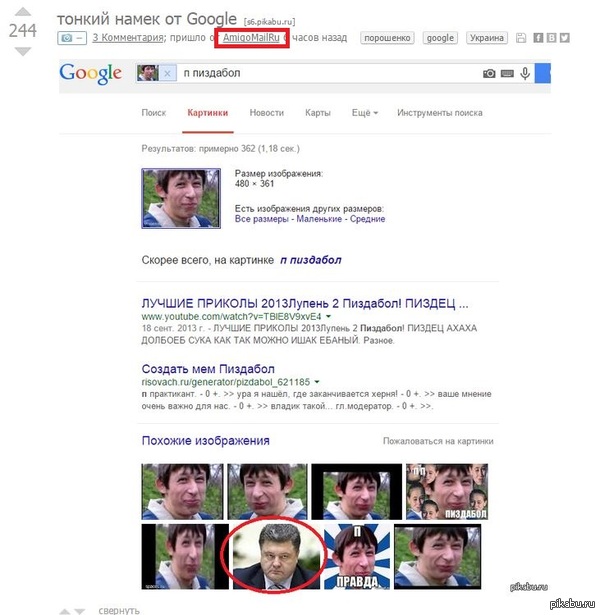Downvote the post with the down arrow
The image size is (600, 615).
23,51
